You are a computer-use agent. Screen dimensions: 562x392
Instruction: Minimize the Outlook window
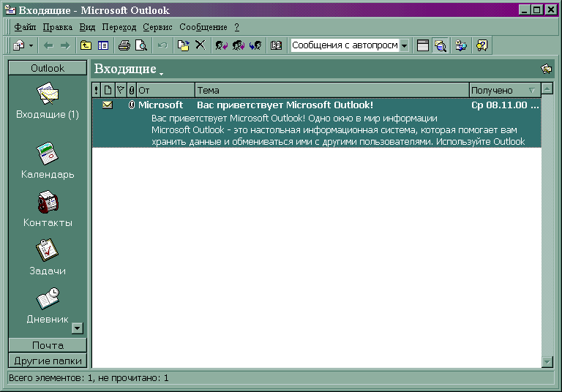pyautogui.click(x=525, y=10)
